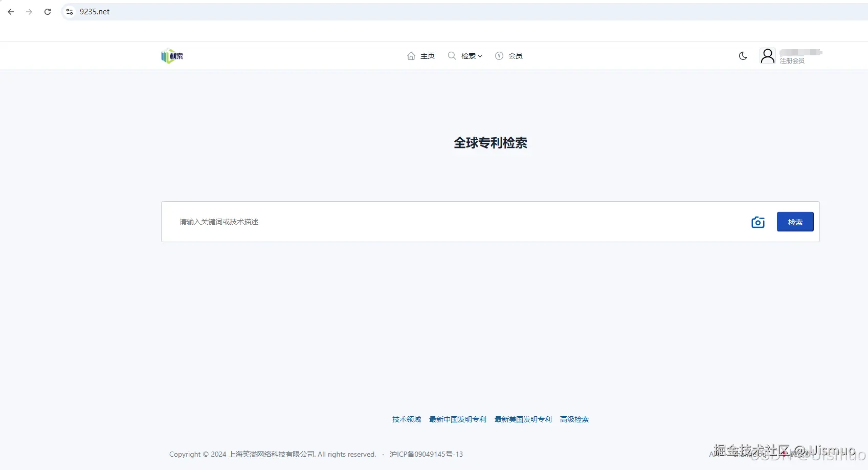This screenshot has height=470, width=868.
Task: Click the camera icon for image-based patent search
Action: coord(758,222)
